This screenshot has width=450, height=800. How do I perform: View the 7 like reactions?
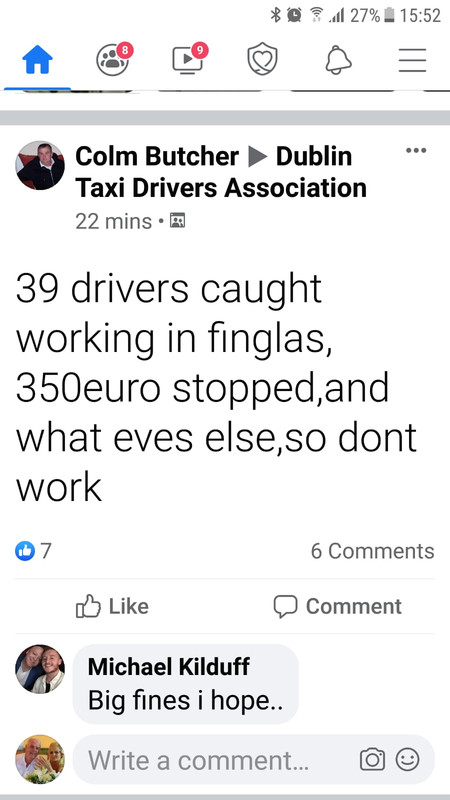[34, 551]
